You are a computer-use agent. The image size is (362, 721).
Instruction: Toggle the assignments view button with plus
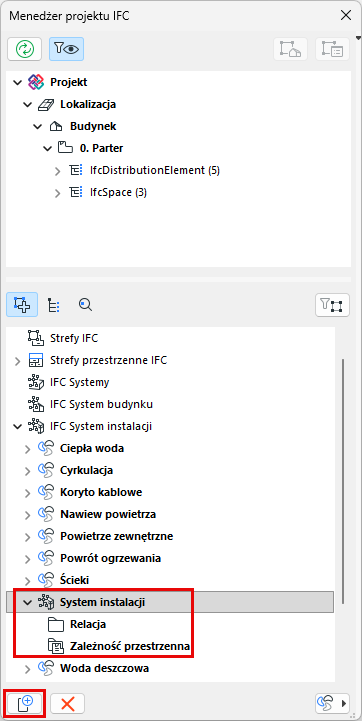[x=22, y=305]
